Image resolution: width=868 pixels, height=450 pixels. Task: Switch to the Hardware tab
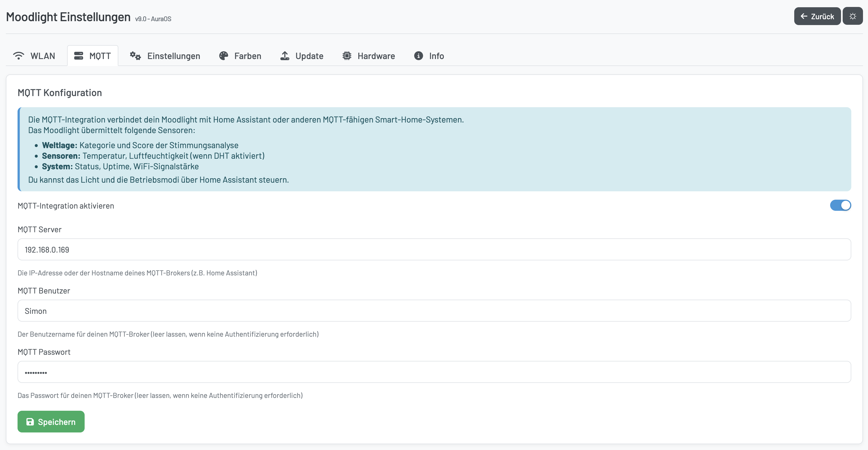click(x=368, y=56)
